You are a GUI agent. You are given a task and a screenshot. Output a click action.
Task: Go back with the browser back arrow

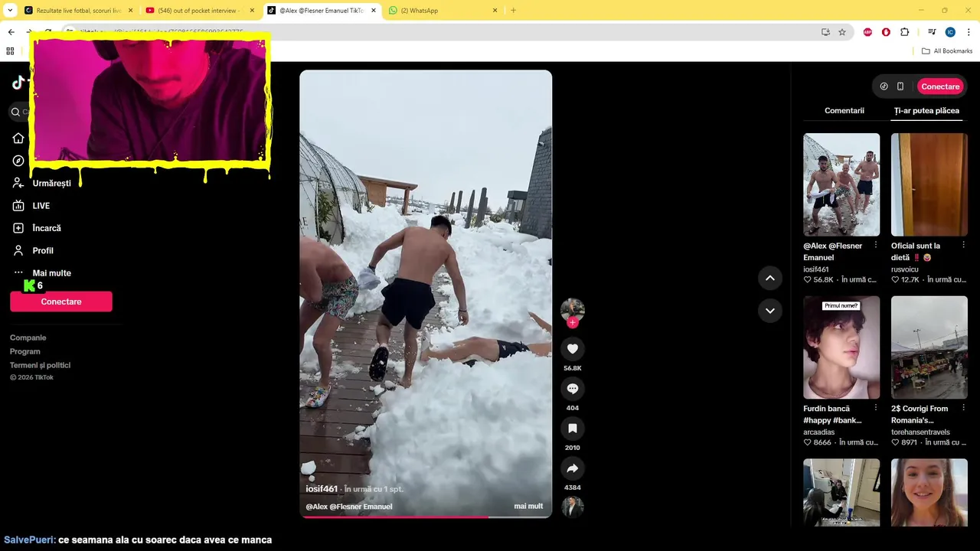(11, 32)
